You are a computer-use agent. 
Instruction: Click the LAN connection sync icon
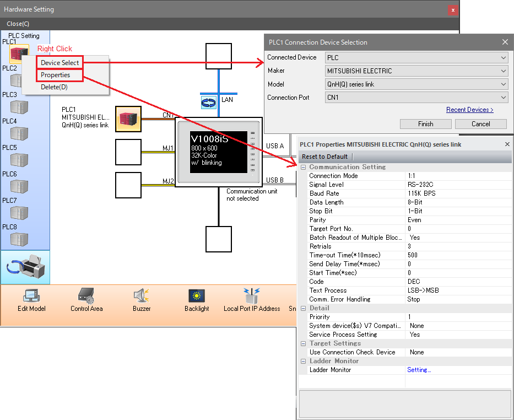tap(210, 101)
